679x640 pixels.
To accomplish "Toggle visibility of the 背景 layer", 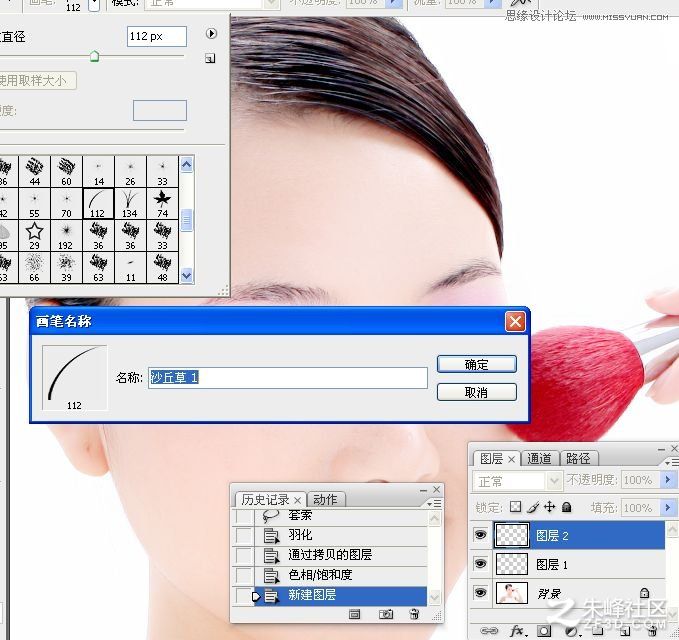I will pyautogui.click(x=480, y=592).
